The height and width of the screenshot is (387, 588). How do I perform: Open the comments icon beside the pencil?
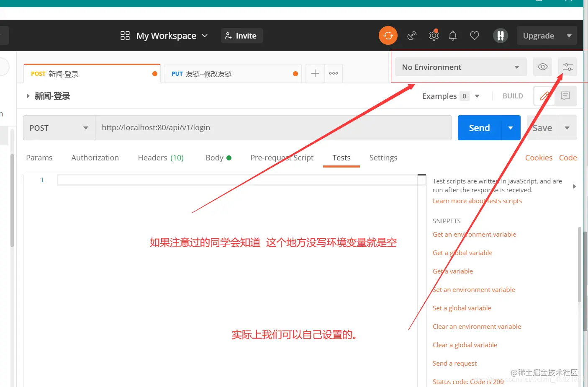point(565,96)
